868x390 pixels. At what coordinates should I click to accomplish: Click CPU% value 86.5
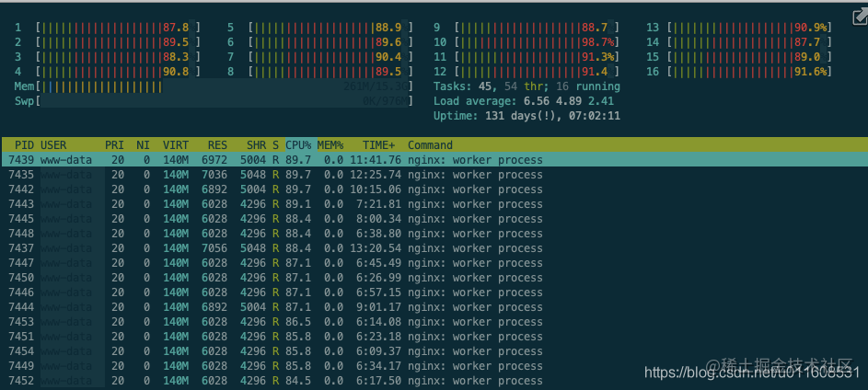(298, 322)
